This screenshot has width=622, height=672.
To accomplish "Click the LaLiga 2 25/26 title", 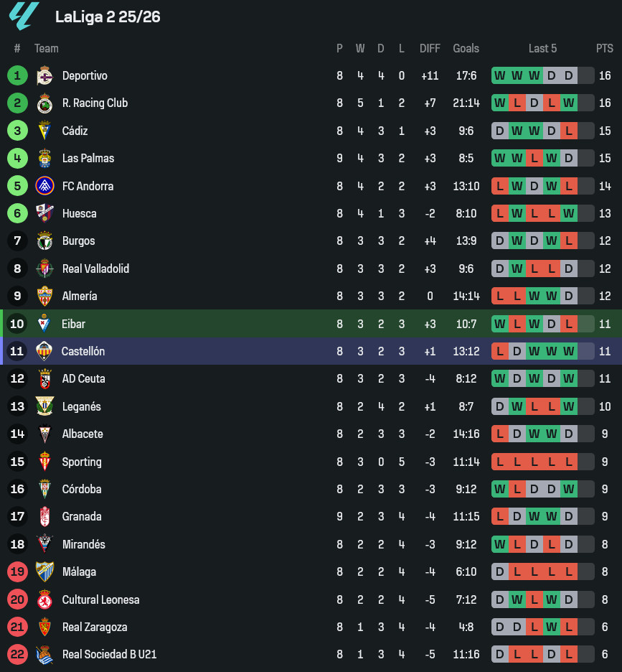I will 108,17.
